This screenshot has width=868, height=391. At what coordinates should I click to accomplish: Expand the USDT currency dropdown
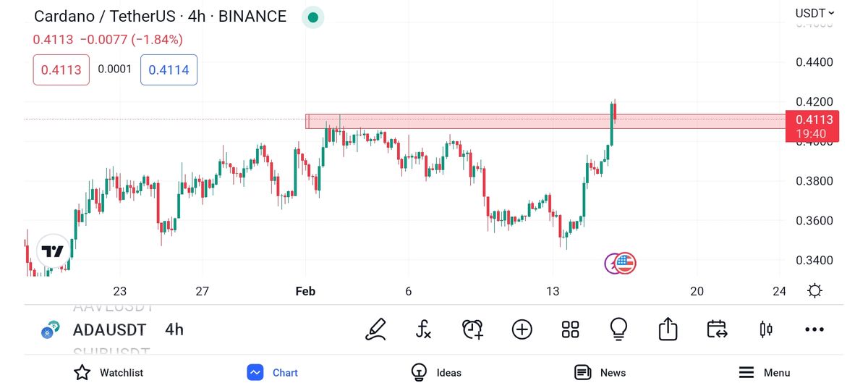(814, 13)
